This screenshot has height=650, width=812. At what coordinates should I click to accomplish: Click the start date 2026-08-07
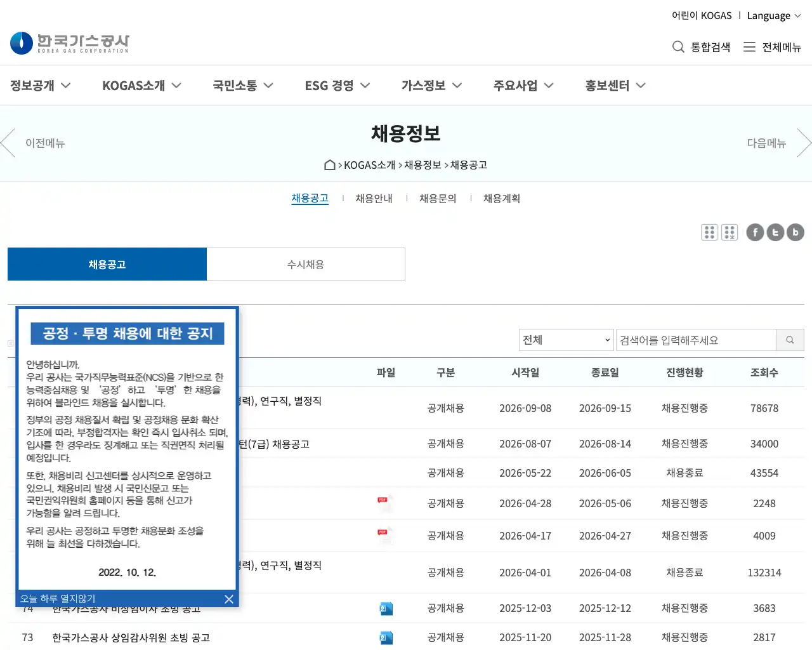click(525, 444)
